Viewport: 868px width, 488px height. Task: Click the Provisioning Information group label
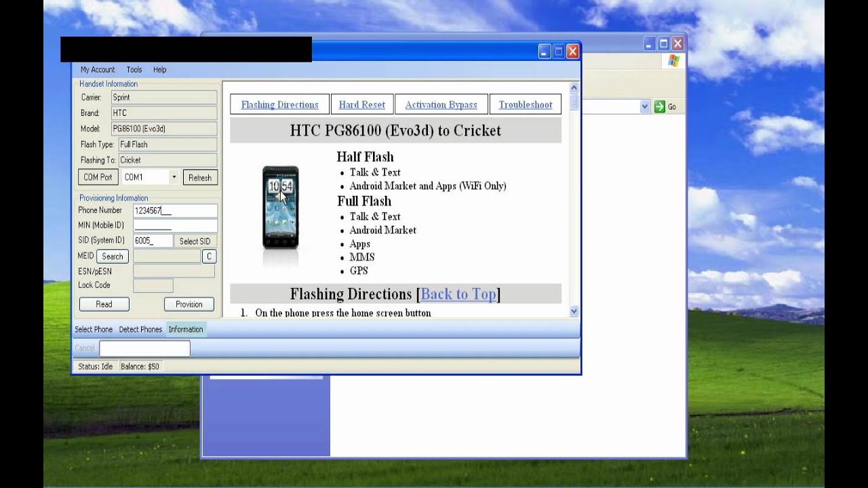[x=113, y=199]
